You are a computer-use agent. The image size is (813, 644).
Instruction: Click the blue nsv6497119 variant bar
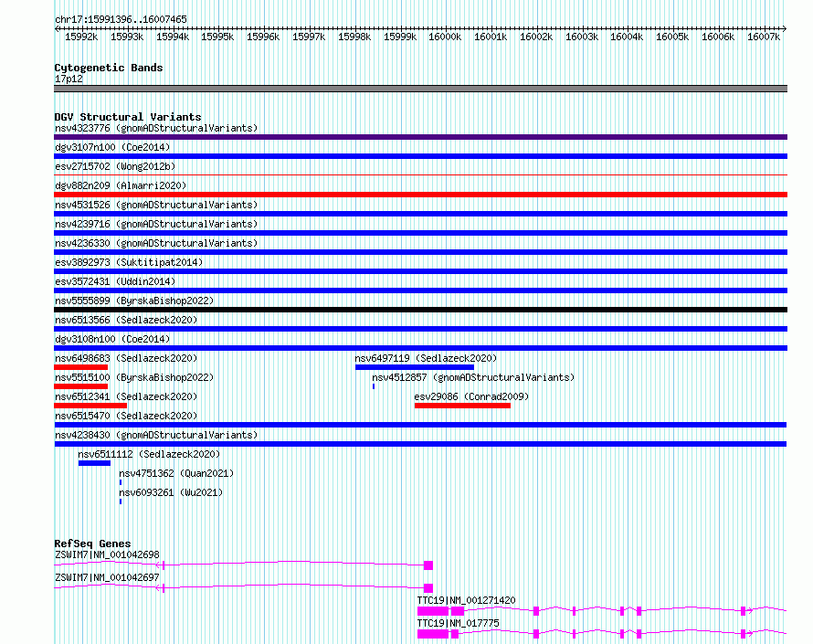[x=415, y=367]
